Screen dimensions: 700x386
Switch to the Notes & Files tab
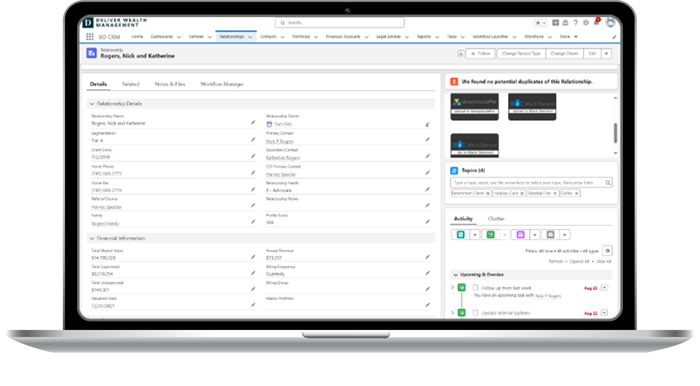coord(170,84)
